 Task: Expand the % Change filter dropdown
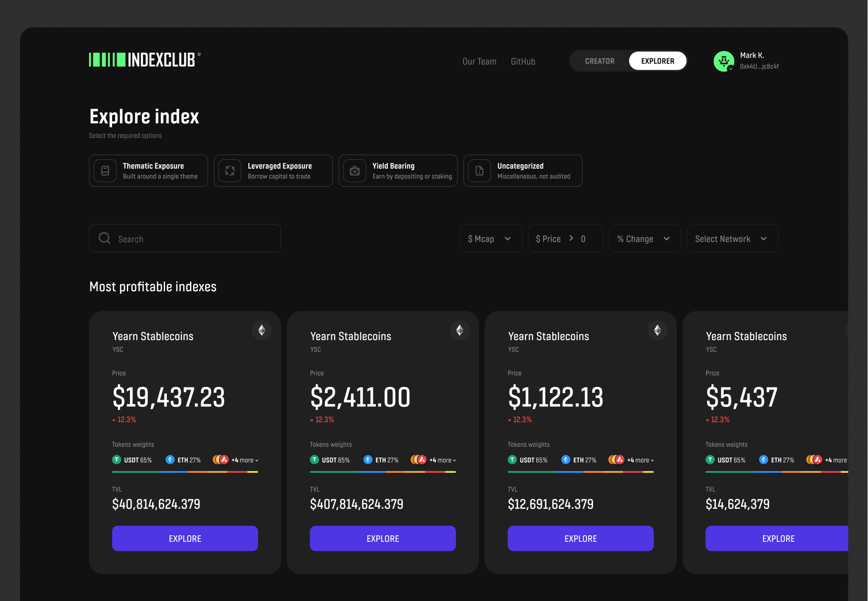tap(644, 239)
